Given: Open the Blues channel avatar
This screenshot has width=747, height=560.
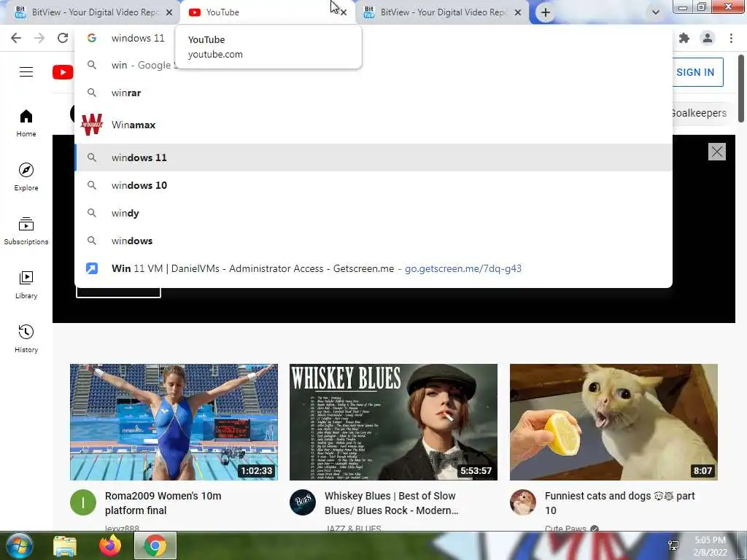Looking at the screenshot, I should point(303,502).
